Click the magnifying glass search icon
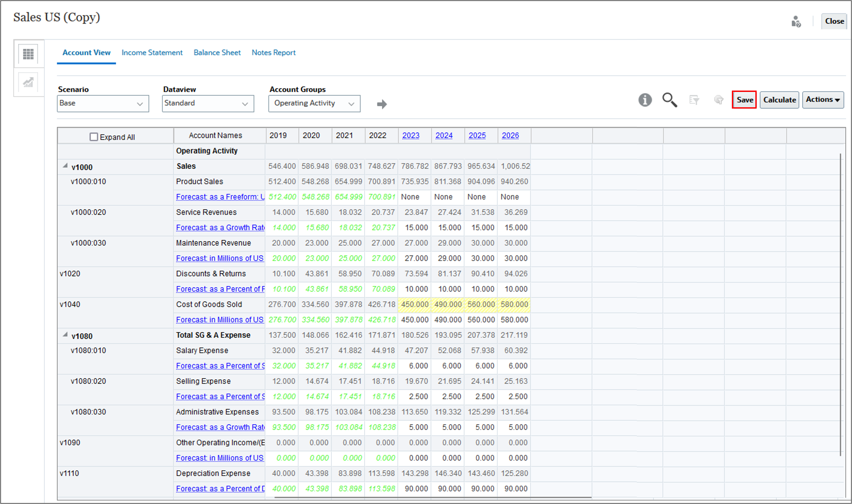The height and width of the screenshot is (504, 852). [669, 100]
